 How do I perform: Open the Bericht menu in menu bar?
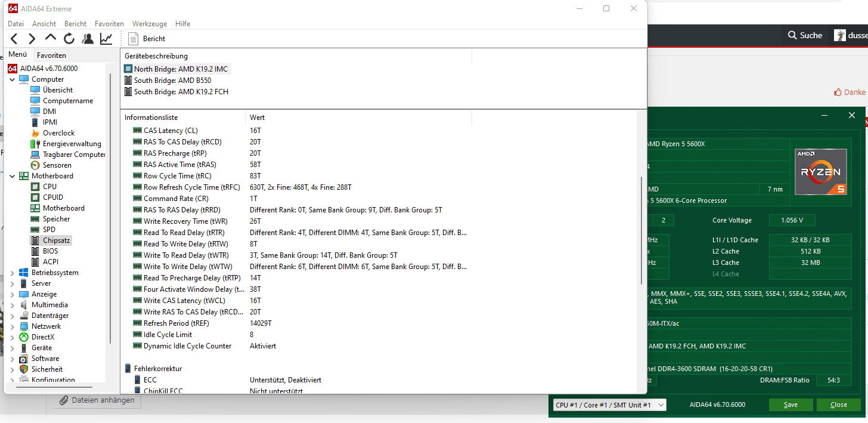point(75,24)
